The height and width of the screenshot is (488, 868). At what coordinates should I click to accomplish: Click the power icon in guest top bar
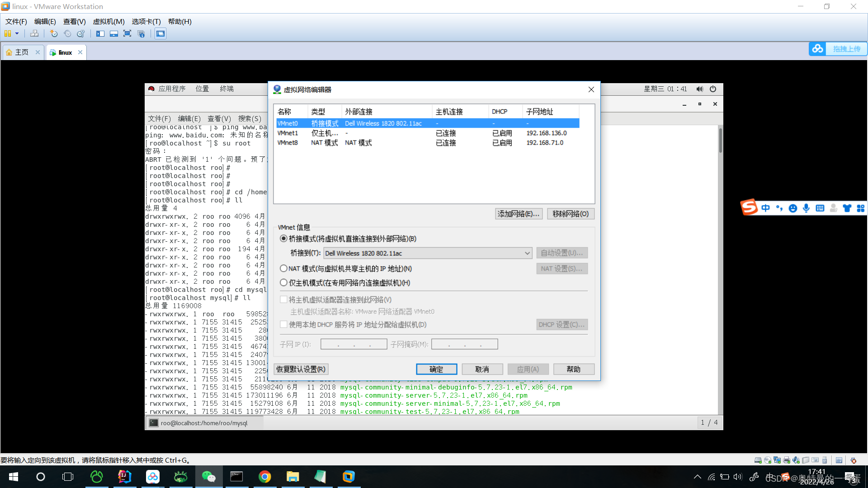coord(713,89)
